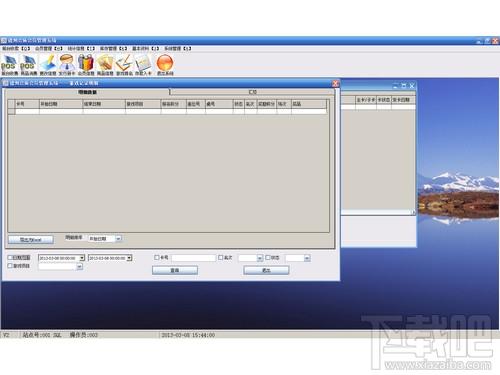500x375 pixels.
Task: Click the goods info papers icon
Action: click(105, 62)
